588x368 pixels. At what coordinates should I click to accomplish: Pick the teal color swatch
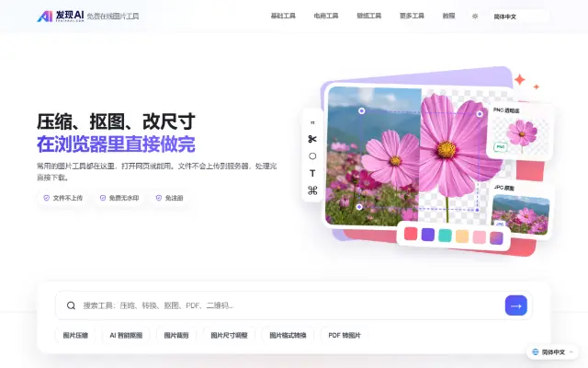[x=445, y=236]
